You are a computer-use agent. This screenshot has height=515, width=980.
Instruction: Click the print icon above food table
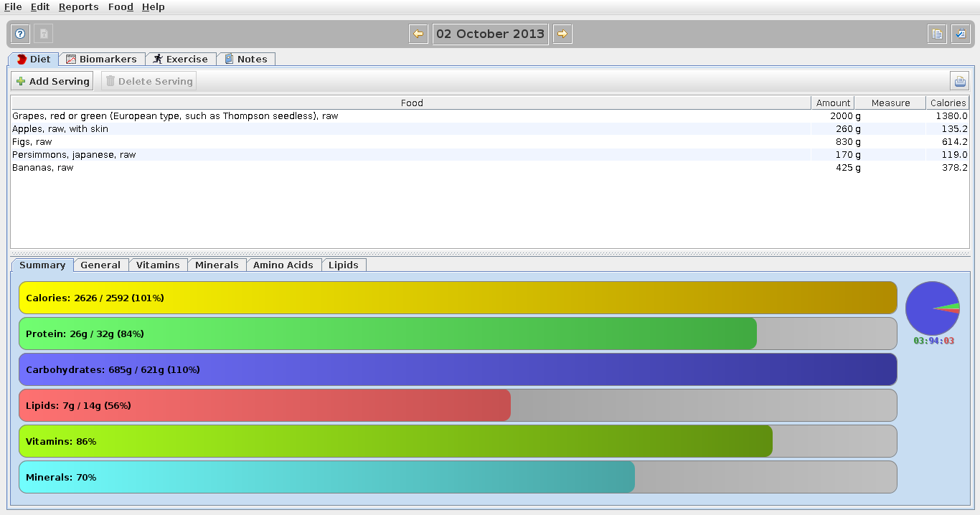(959, 81)
